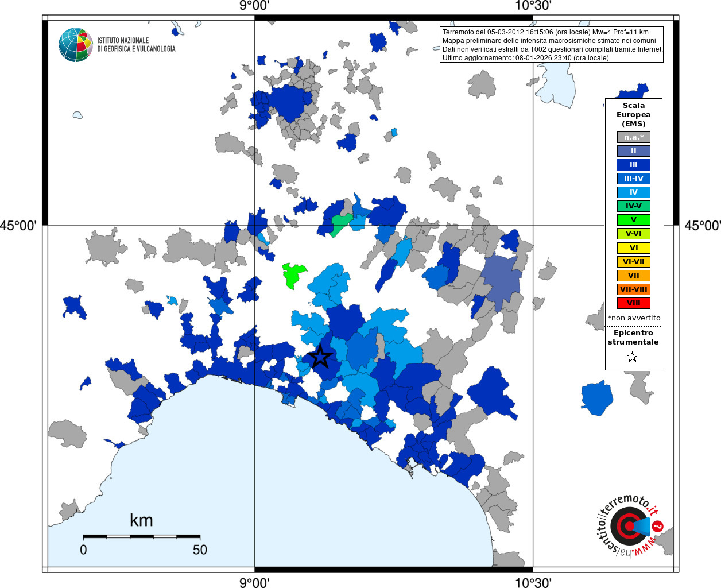Viewport: 721px width, 588px height.
Task: Click the black epicenter star on map
Action: [320, 357]
